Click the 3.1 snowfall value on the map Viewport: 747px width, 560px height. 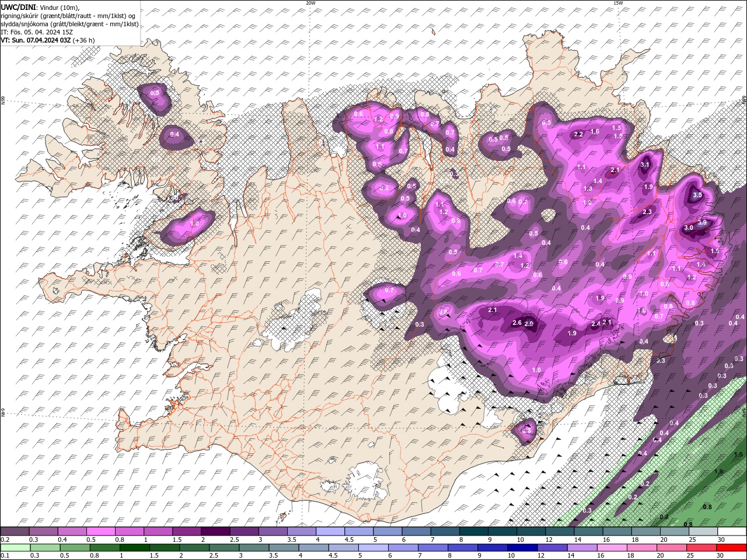click(645, 165)
